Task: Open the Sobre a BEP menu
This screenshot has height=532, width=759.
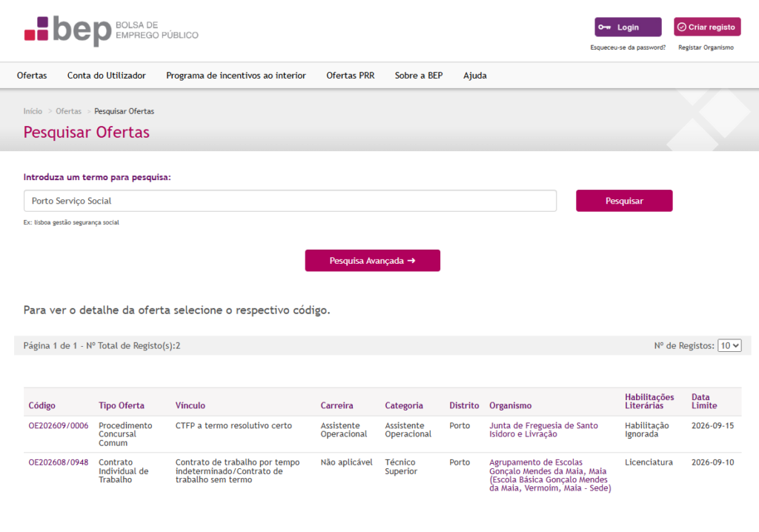Action: click(419, 76)
